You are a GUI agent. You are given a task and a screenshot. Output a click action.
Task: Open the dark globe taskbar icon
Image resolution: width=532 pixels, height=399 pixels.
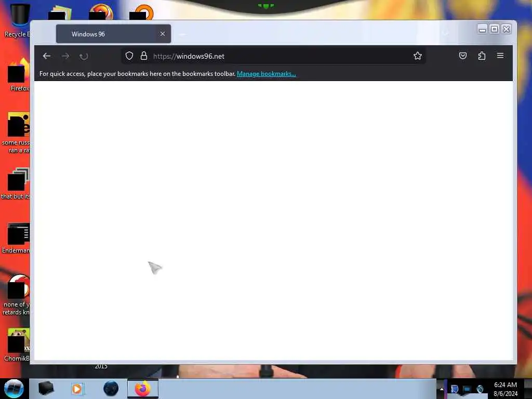tap(111, 389)
